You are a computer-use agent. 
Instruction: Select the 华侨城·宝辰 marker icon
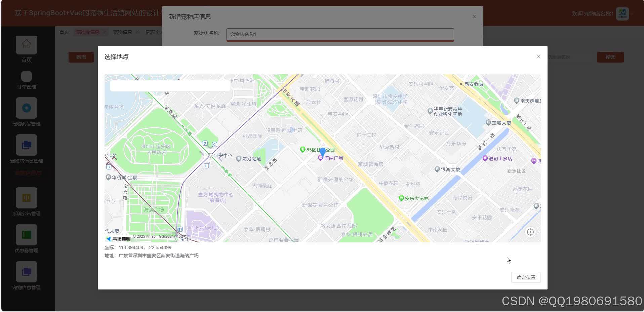(108, 177)
